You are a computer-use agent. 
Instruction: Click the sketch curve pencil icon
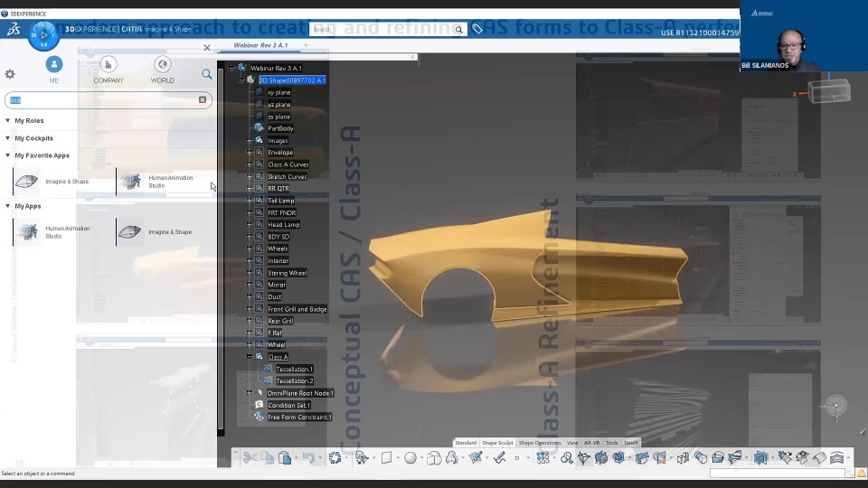click(499, 457)
